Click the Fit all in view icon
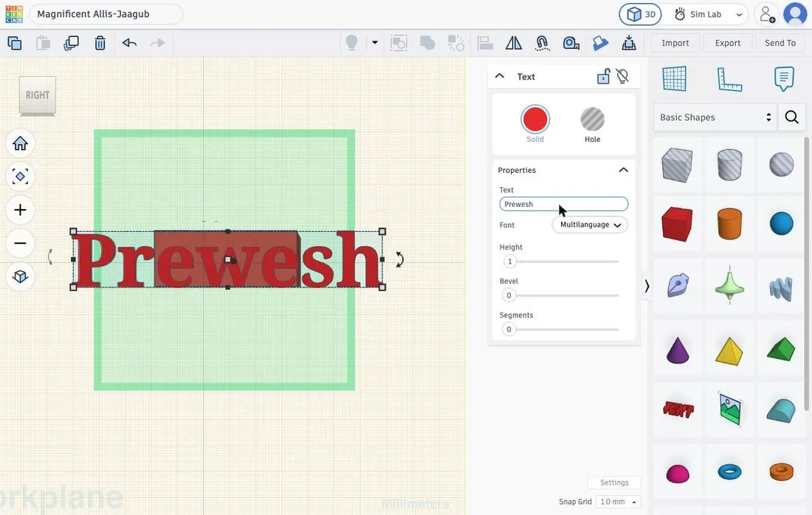The width and height of the screenshot is (812, 515). [20, 177]
